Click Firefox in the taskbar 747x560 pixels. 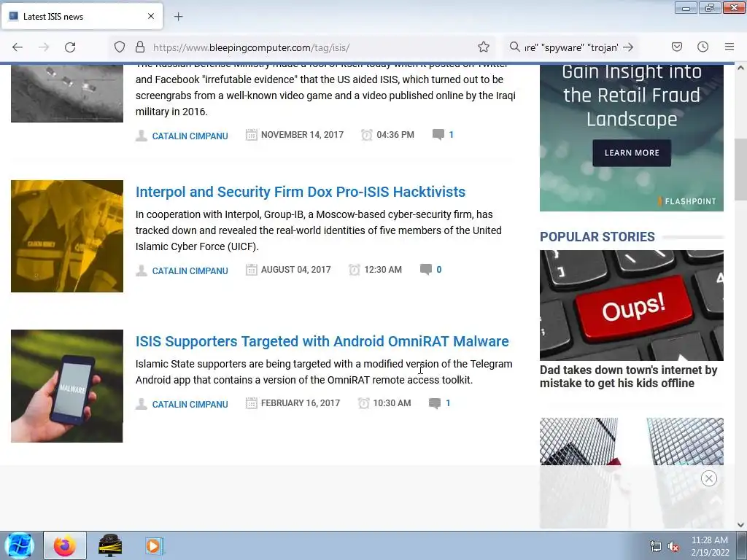[x=65, y=545]
